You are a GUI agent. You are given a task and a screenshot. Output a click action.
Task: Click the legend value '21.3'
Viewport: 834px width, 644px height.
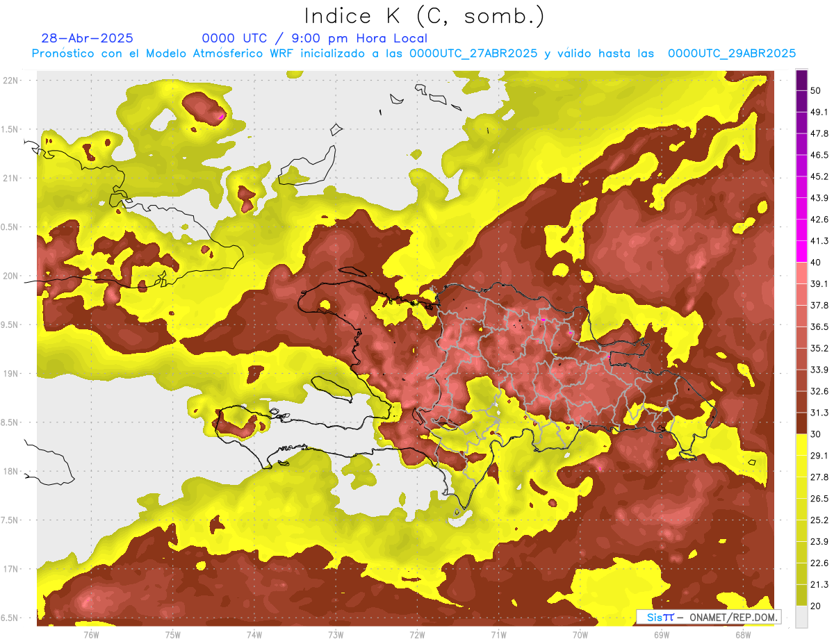coord(819,585)
